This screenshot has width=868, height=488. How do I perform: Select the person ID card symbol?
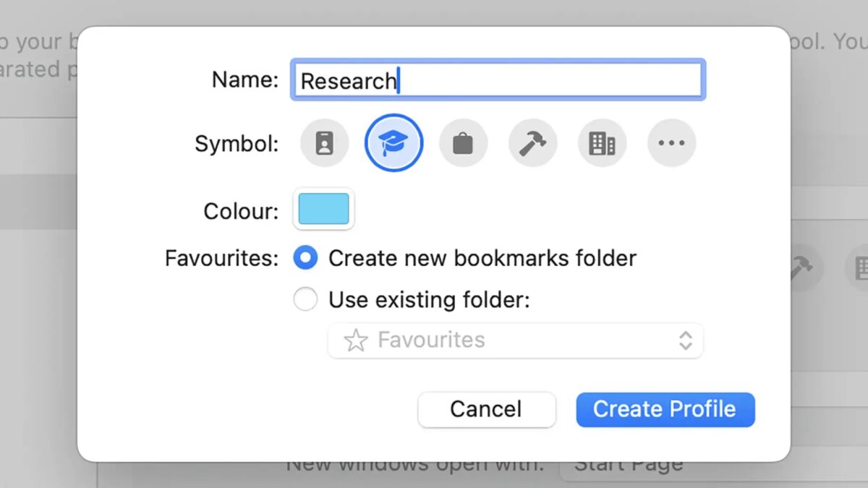click(324, 142)
